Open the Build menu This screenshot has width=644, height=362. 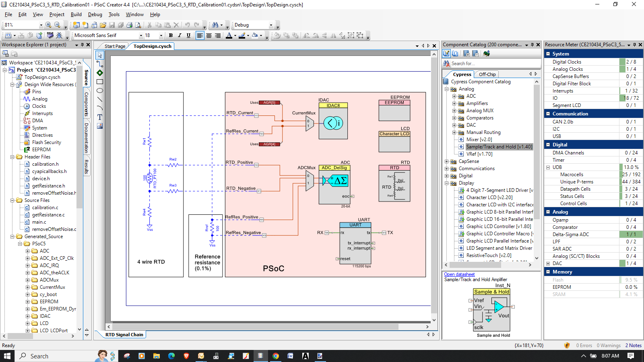pyautogui.click(x=76, y=14)
